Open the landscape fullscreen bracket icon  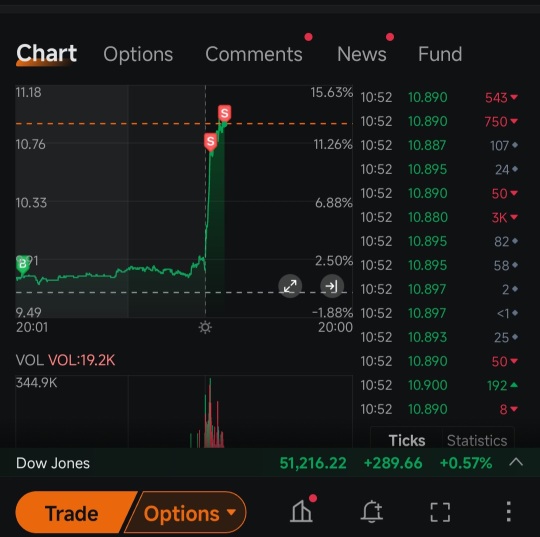[x=440, y=512]
